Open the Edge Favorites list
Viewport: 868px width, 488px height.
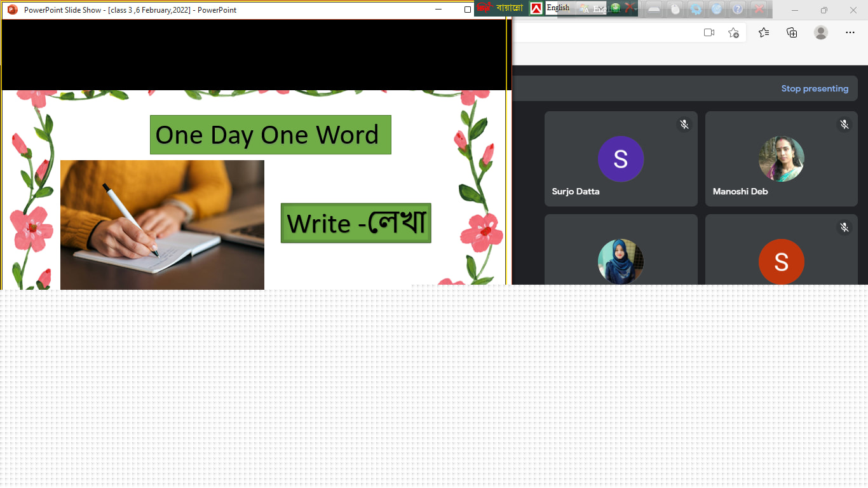click(764, 32)
